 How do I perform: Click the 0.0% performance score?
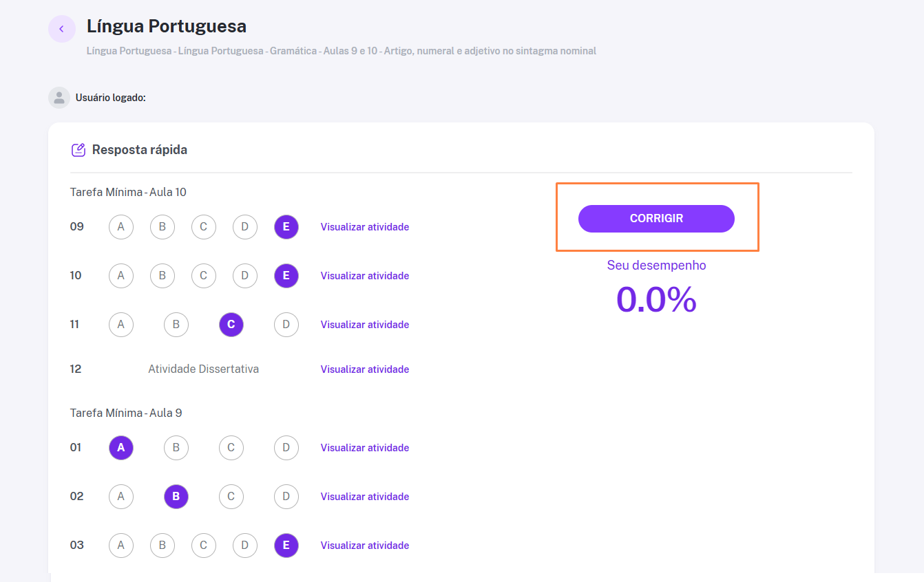pos(656,299)
